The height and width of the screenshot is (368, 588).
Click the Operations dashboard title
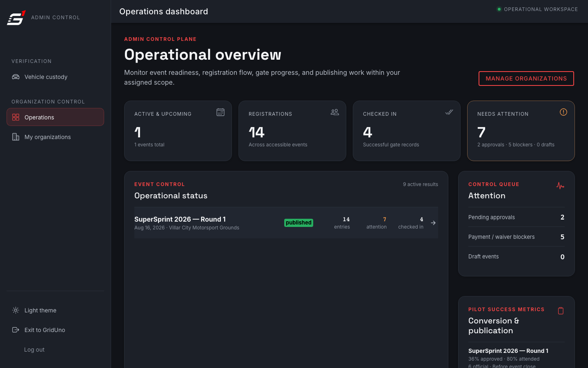164,11
